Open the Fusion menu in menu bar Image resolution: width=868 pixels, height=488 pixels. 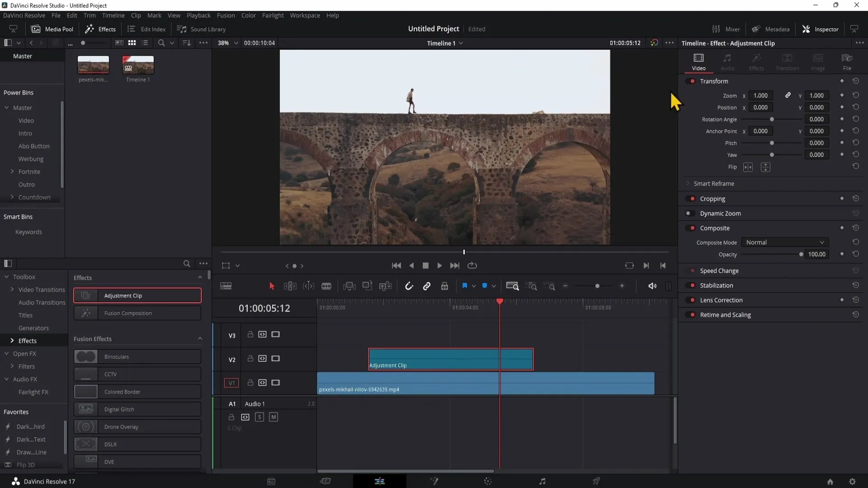[x=225, y=15]
